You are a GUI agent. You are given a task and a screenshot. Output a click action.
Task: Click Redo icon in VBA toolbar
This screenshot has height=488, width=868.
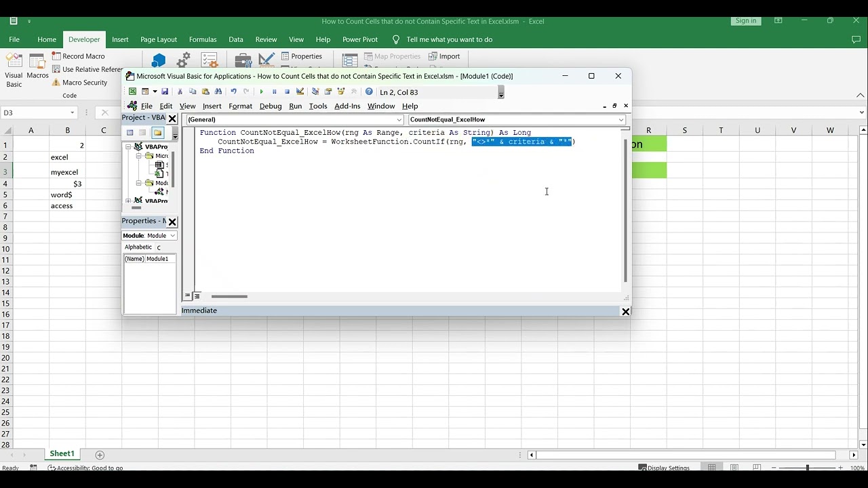click(x=246, y=91)
